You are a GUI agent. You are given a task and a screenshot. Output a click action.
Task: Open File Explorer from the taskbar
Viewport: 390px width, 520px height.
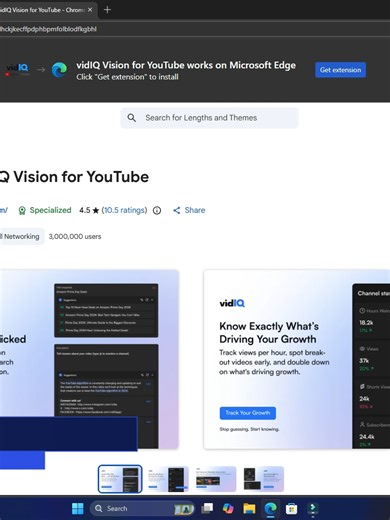click(249, 508)
